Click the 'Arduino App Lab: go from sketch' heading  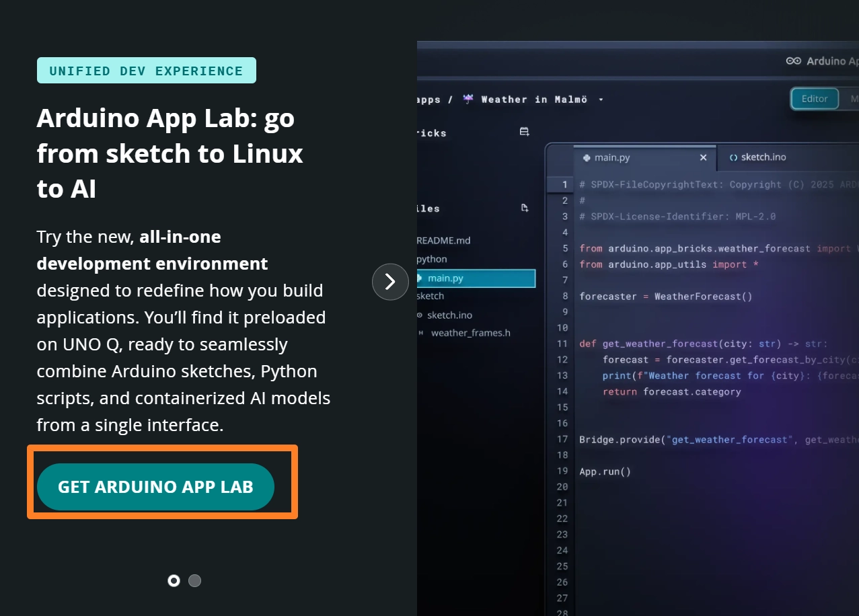click(170, 153)
